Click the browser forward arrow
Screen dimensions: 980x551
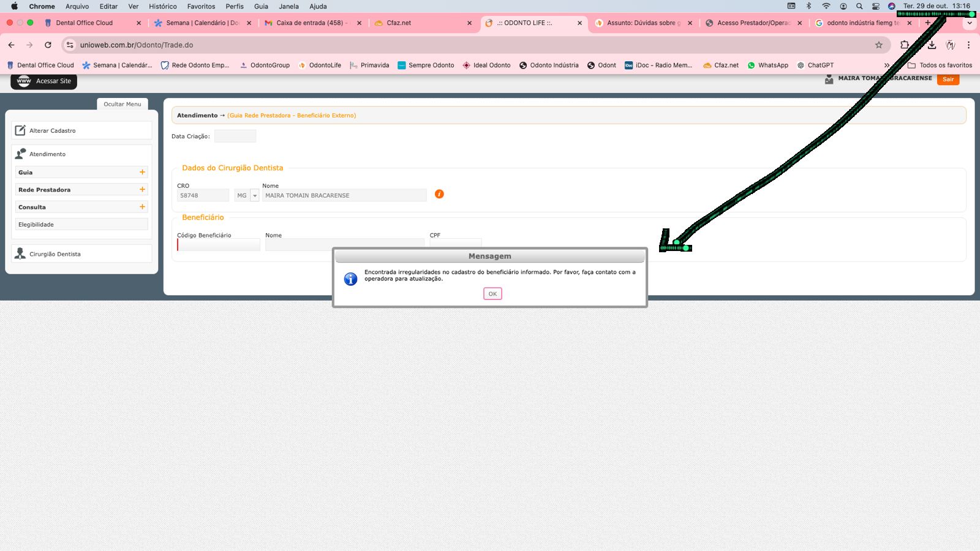(x=29, y=45)
